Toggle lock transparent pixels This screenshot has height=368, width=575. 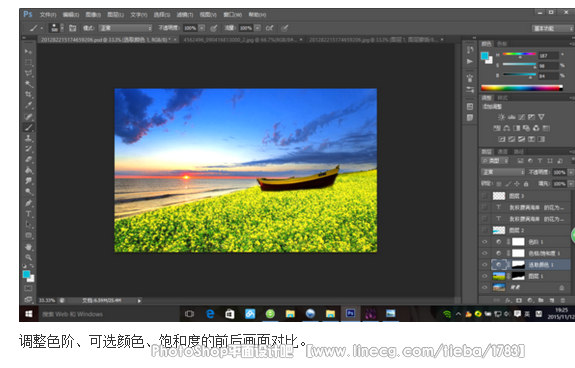(x=499, y=184)
